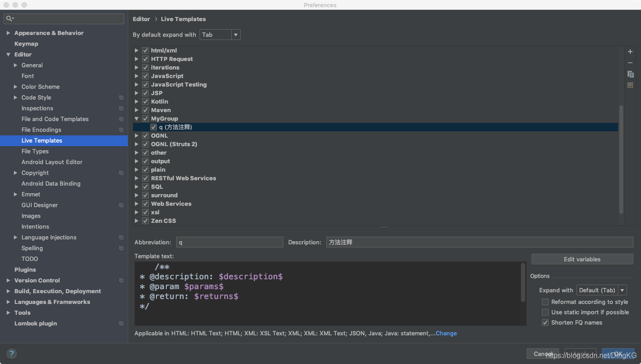Click project-level icon beside File and Code Templates
The width and height of the screenshot is (641, 364).
pos(121,119)
